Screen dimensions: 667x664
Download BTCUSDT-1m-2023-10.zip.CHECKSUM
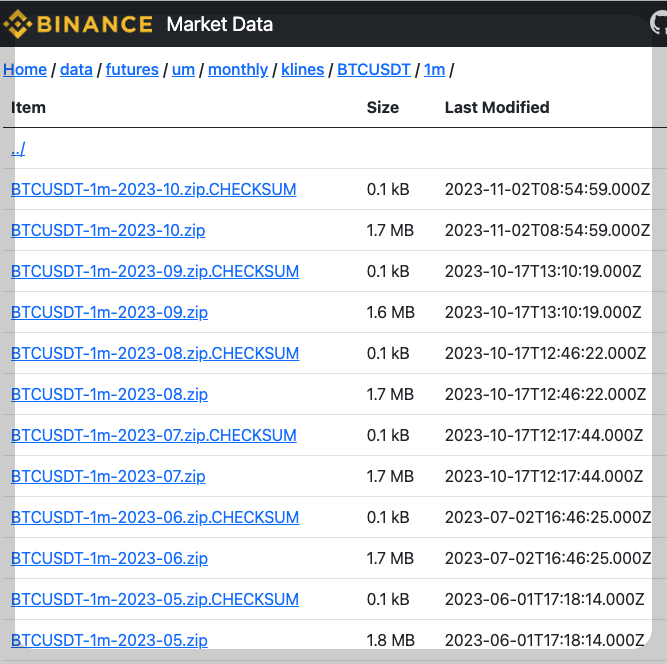coord(154,189)
